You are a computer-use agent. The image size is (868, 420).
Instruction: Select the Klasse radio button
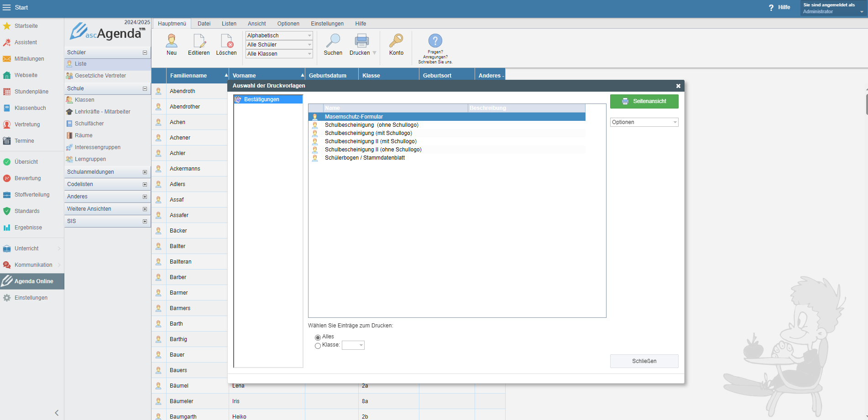(318, 346)
